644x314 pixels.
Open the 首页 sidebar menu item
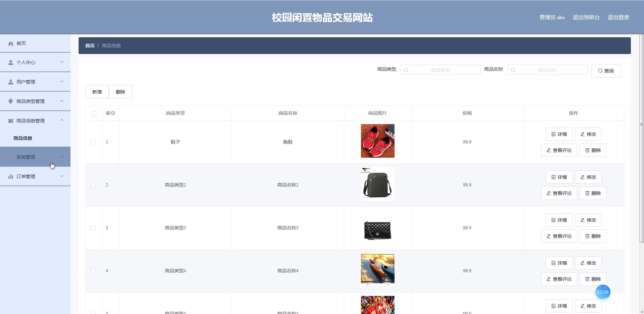(x=35, y=43)
